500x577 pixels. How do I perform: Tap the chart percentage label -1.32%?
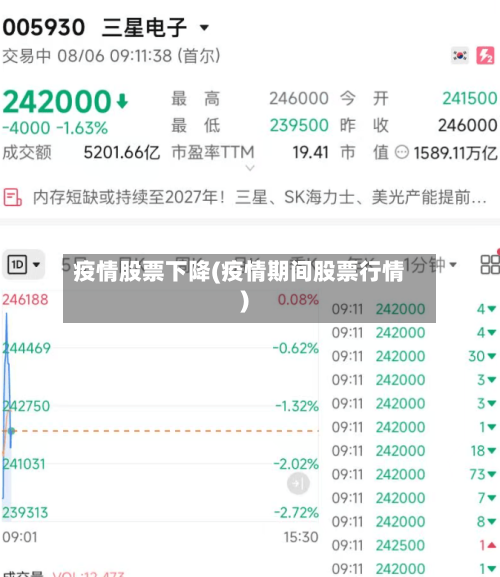pos(297,406)
